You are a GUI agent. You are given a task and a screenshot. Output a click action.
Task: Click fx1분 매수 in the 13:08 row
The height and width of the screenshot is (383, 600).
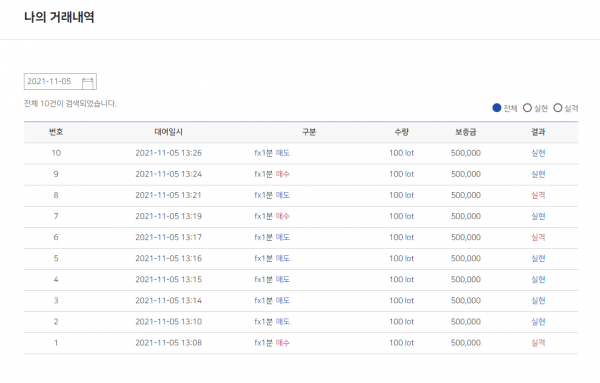(272, 342)
